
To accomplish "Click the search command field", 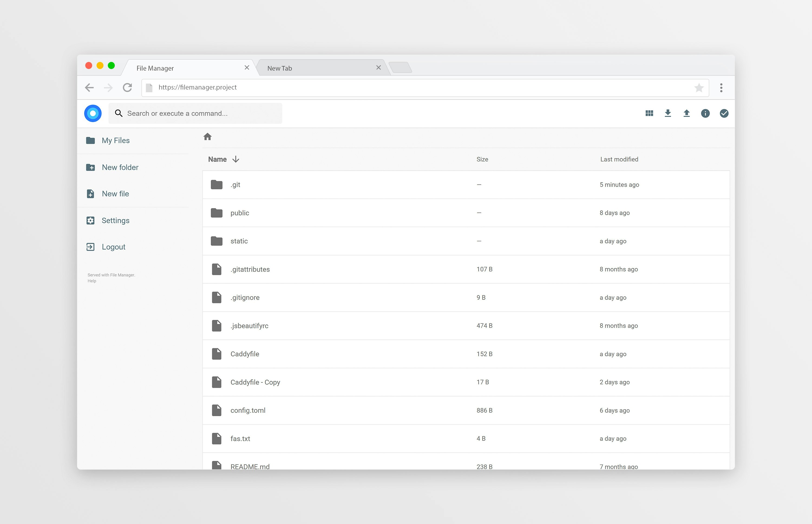I will click(195, 113).
